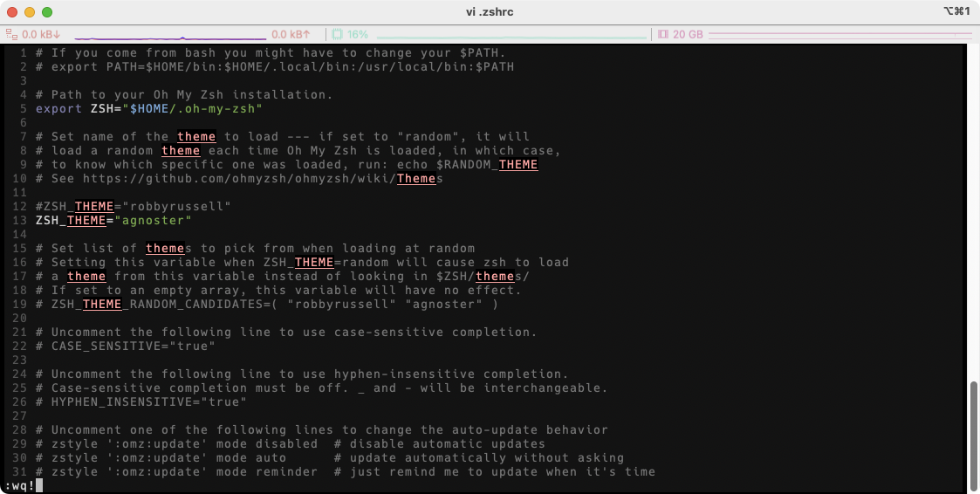Click '# HYPHEN_INSENSITIVE="true"' on line 26
This screenshot has width=980, height=494.
[x=141, y=402]
